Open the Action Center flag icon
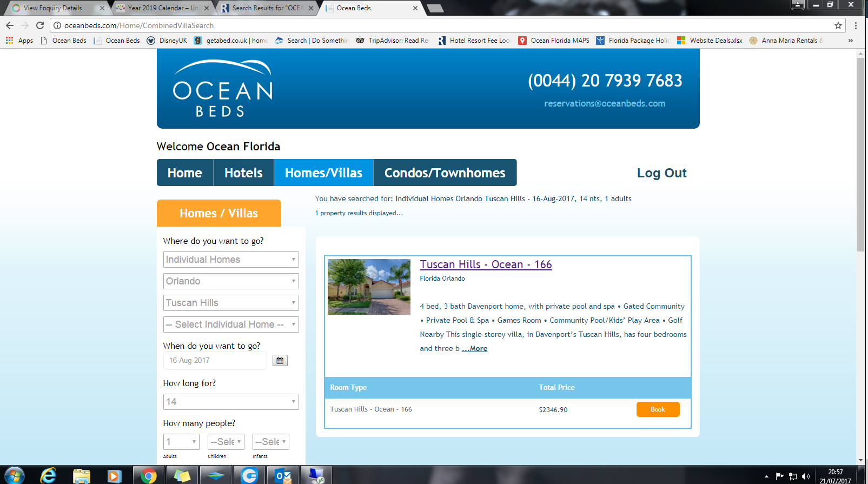 pyautogui.click(x=779, y=476)
